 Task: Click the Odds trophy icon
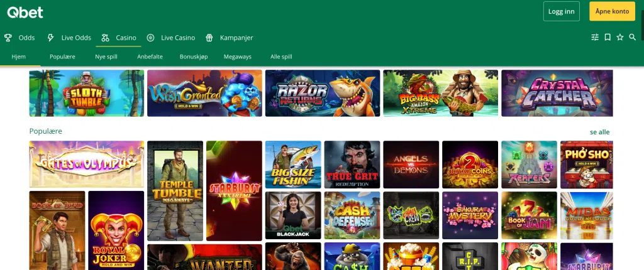[8, 38]
